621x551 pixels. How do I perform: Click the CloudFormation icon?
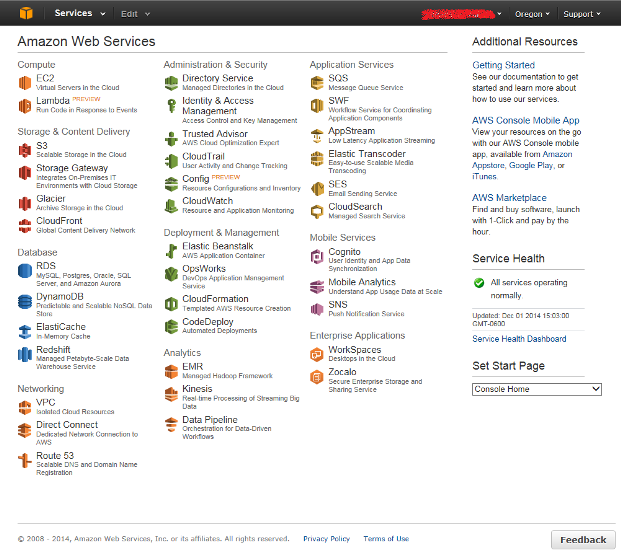(x=171, y=304)
